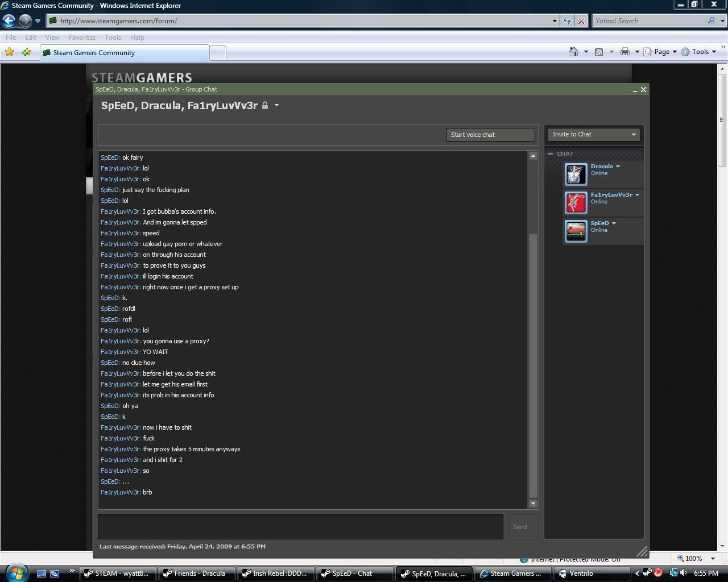Click the Start voice chat button

(490, 135)
